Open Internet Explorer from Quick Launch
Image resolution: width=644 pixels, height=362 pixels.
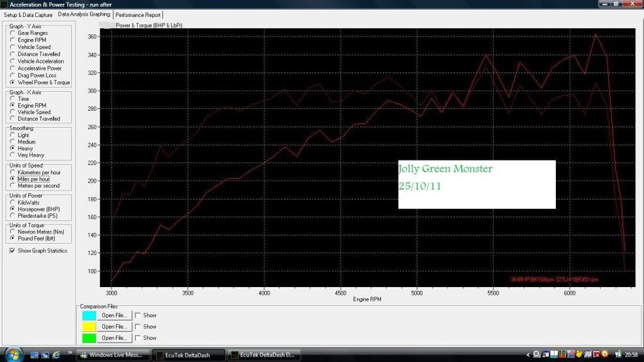tap(56, 354)
